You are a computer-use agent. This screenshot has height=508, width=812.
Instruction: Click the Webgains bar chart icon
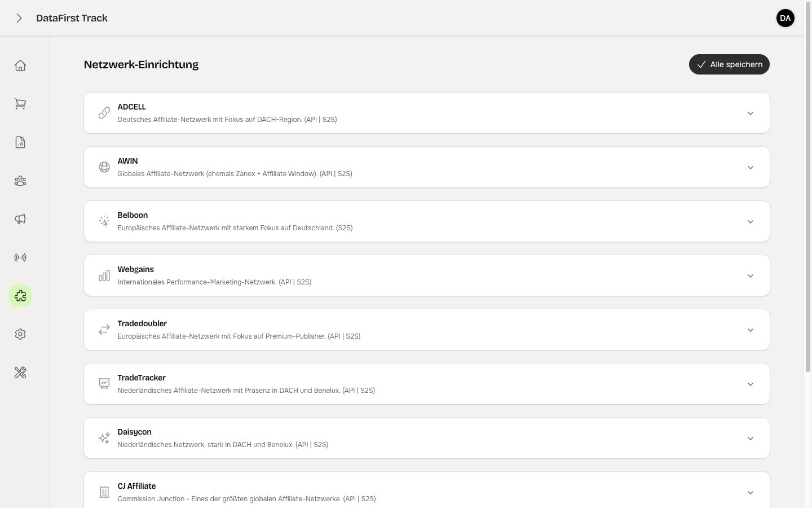click(x=104, y=275)
